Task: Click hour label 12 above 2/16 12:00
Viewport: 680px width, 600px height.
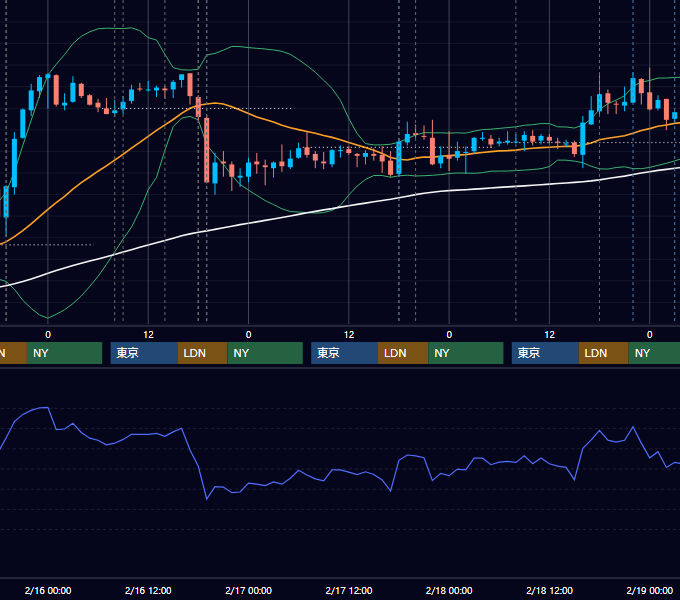Action: [x=148, y=335]
